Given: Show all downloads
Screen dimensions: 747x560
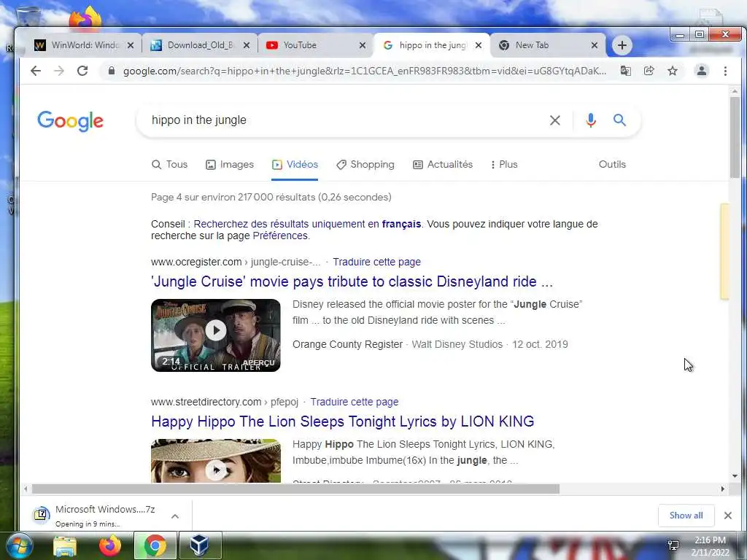Looking at the screenshot, I should click(686, 516).
